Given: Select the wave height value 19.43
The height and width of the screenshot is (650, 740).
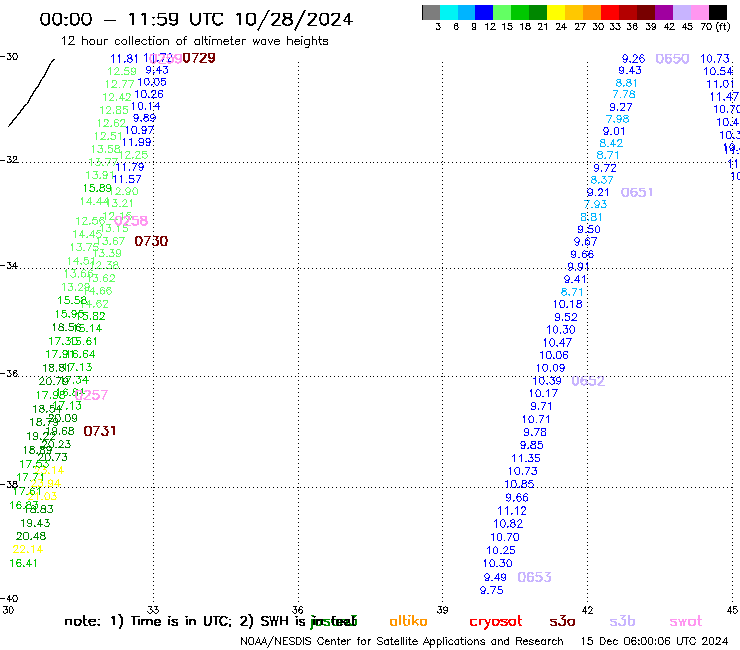Looking at the screenshot, I should [35, 523].
